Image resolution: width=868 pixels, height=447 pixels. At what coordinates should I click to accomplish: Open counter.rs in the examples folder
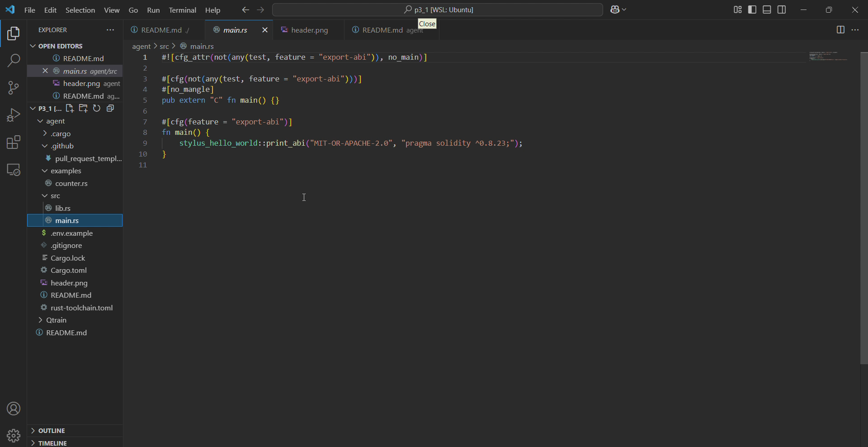click(x=75, y=183)
